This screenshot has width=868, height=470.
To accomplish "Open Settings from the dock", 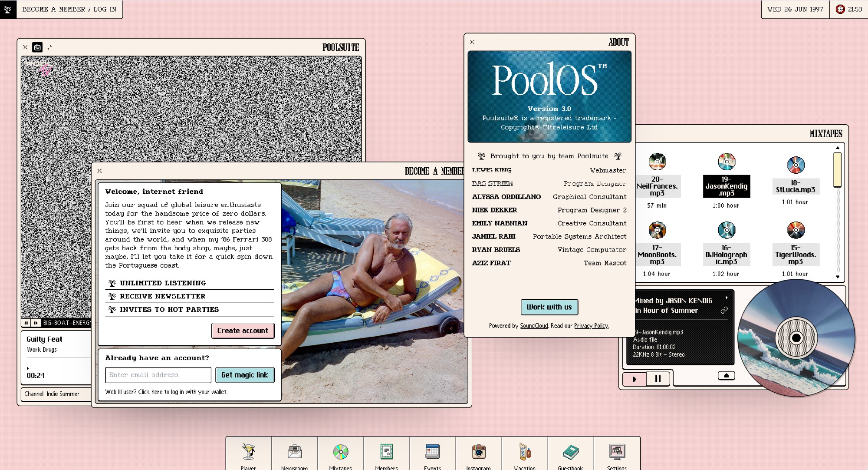I will click(x=617, y=453).
